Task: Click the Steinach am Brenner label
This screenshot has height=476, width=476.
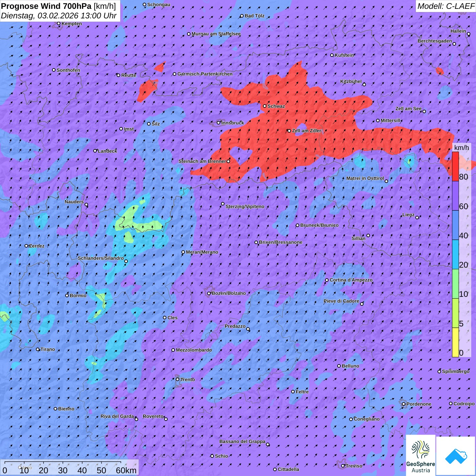Action: 202,161
